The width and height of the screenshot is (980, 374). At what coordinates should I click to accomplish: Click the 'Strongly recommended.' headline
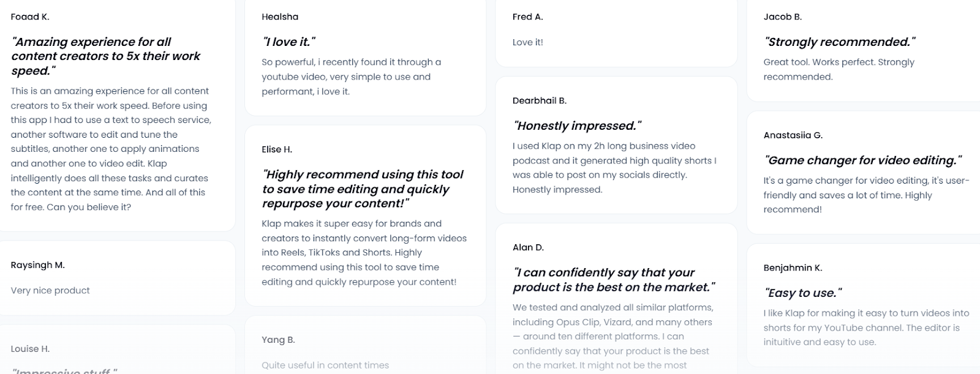pos(839,42)
